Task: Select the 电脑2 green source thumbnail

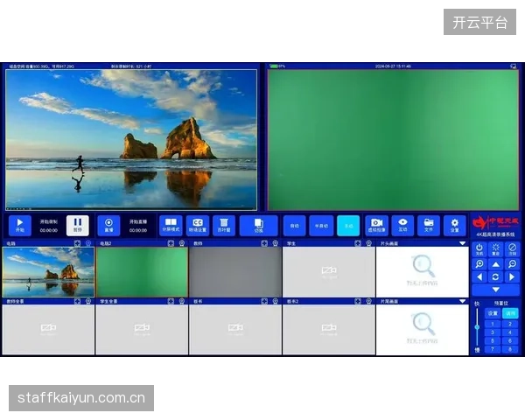Action: point(142,272)
